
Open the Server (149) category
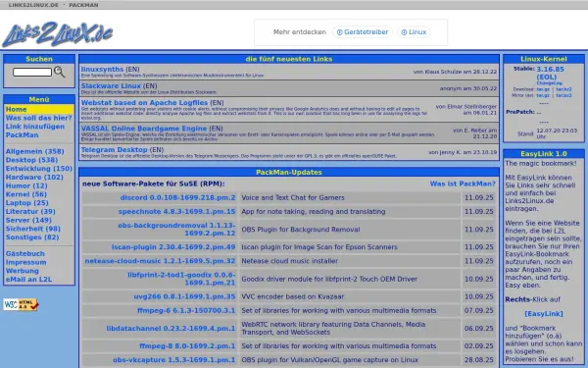click(28, 221)
